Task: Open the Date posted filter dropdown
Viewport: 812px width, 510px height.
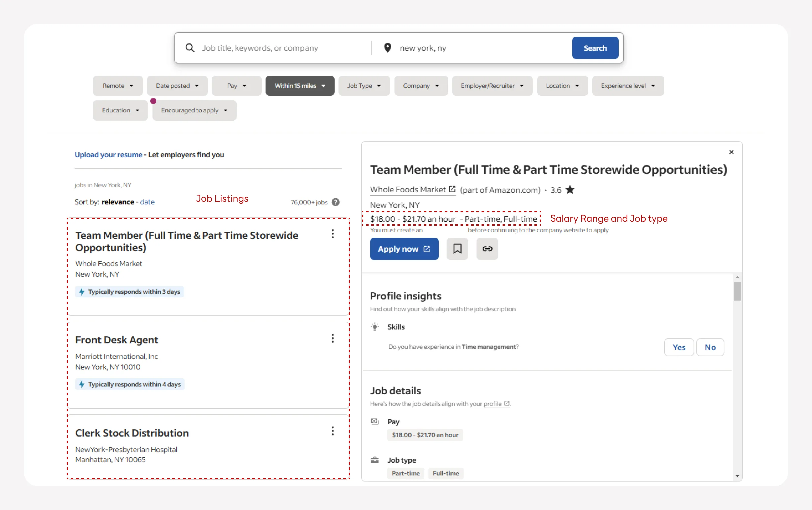Action: (177, 86)
